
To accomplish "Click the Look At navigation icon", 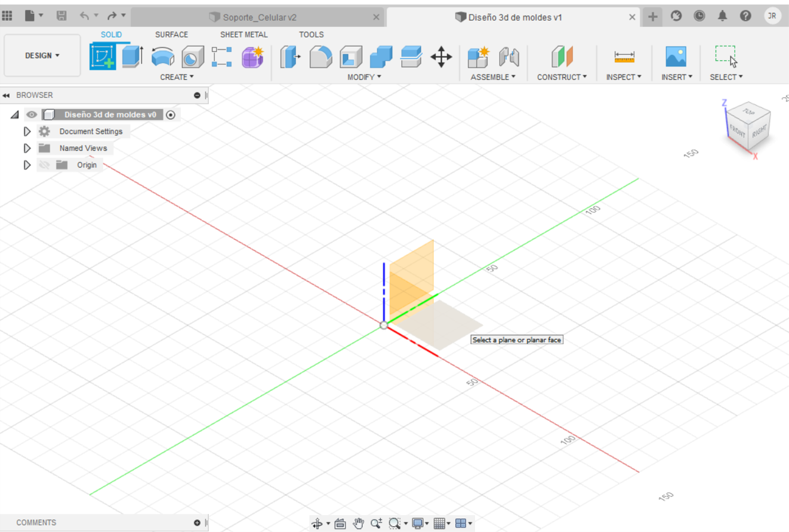I will [340, 524].
